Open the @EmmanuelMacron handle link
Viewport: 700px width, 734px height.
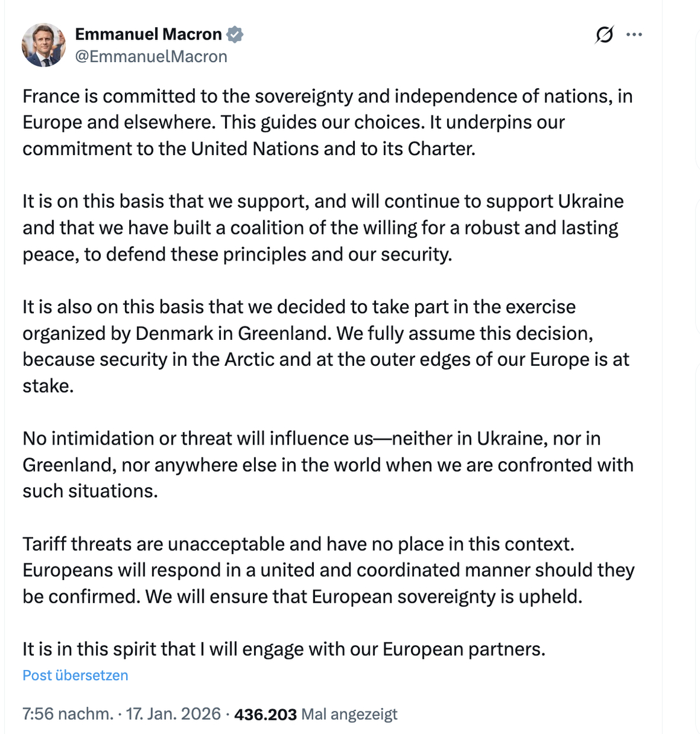point(151,56)
